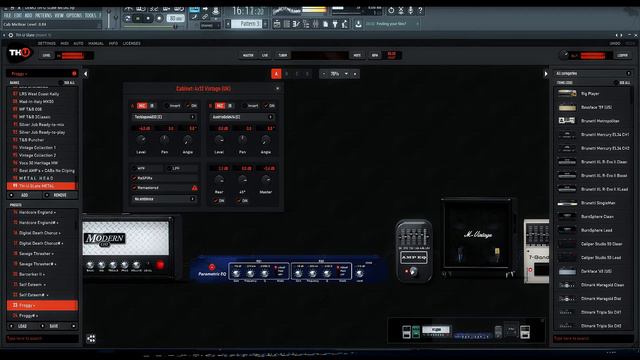
Task: Click FL Studio play button
Action: click(138, 18)
